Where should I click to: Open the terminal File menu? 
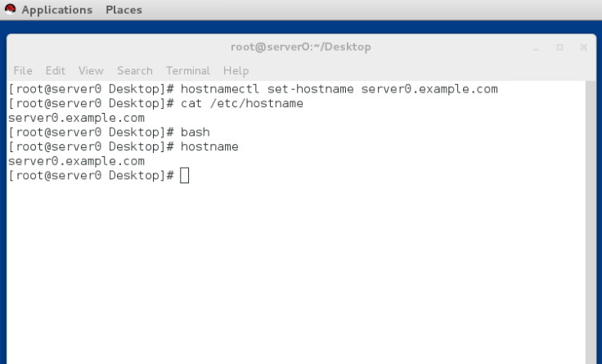point(23,70)
